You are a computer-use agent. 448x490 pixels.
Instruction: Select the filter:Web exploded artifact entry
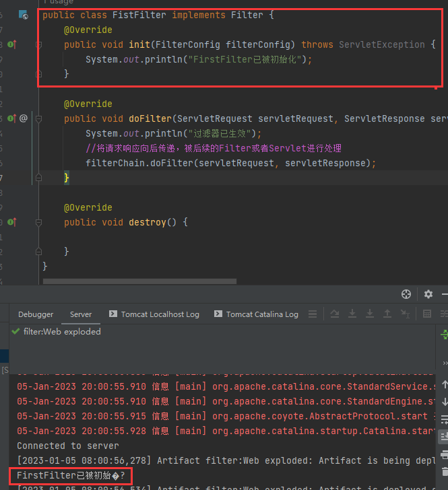[x=61, y=331]
